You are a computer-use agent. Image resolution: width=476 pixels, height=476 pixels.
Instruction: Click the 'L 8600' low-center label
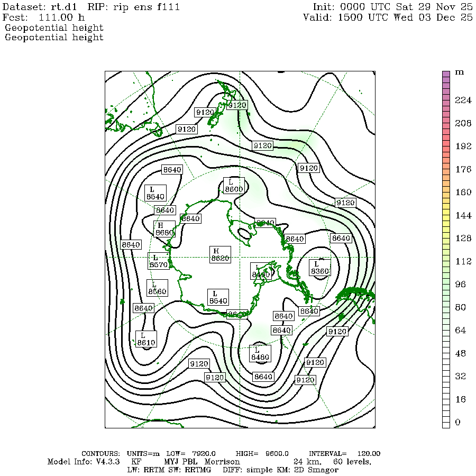(x=234, y=186)
